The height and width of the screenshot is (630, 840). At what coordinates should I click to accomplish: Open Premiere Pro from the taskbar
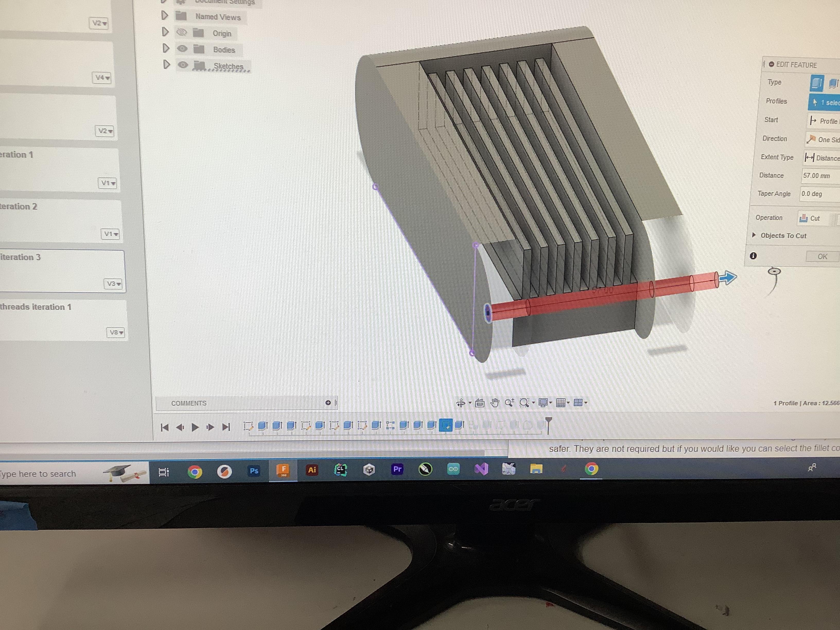click(x=397, y=469)
